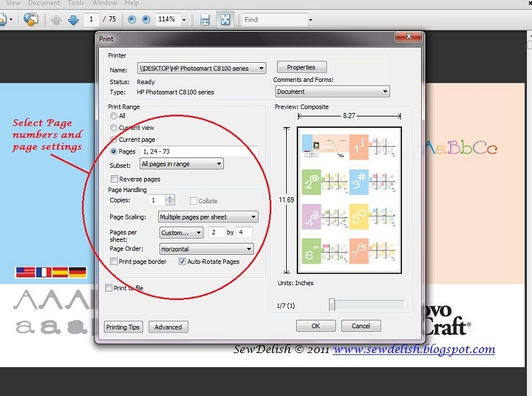
Task: Decrease copies with down stepper arrow
Action: tap(170, 203)
